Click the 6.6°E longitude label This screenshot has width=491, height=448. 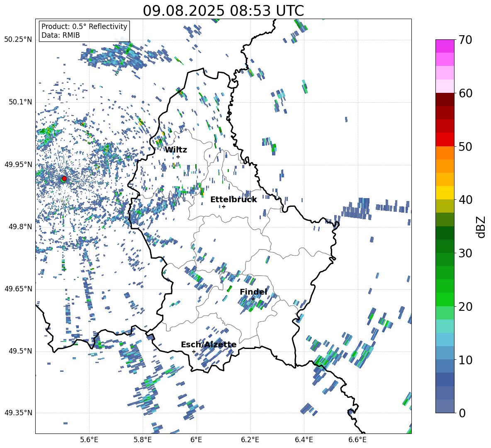tap(357, 440)
